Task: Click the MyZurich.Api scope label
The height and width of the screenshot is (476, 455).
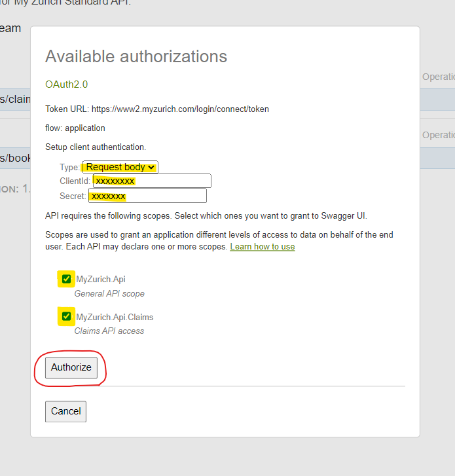Action: (100, 279)
